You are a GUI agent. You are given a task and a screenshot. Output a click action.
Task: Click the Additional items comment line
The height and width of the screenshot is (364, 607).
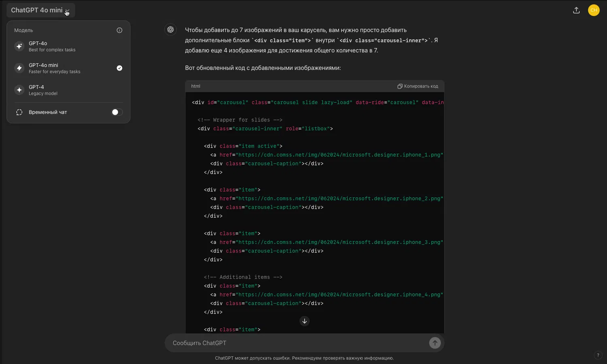pyautogui.click(x=243, y=277)
